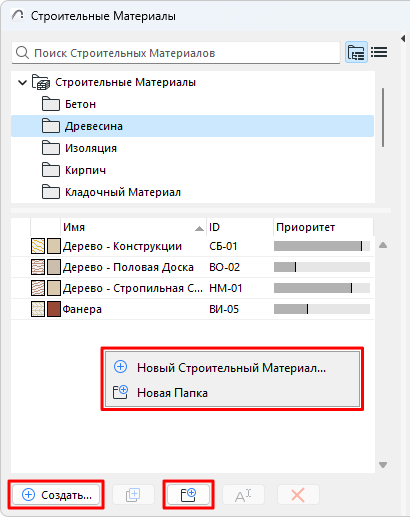This screenshot has height=517, width=410.
Task: Select material Дерево - Конструкции
Action: click(x=122, y=246)
